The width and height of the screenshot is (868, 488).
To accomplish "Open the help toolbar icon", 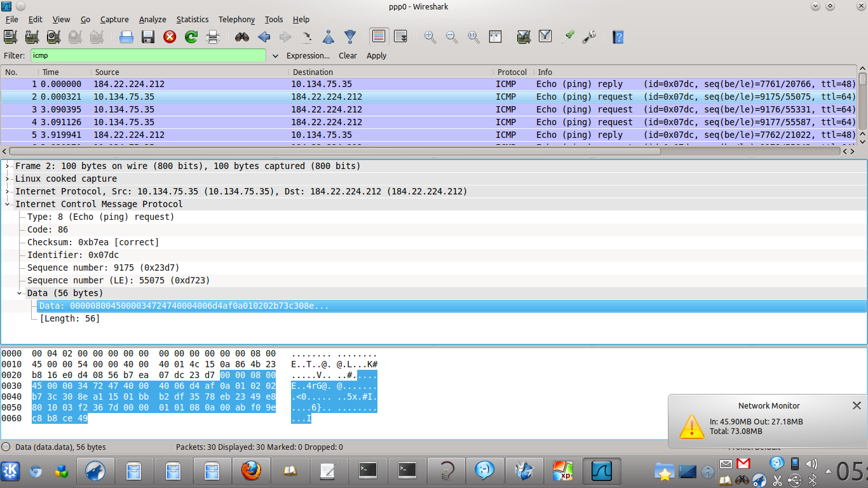I will (x=618, y=37).
